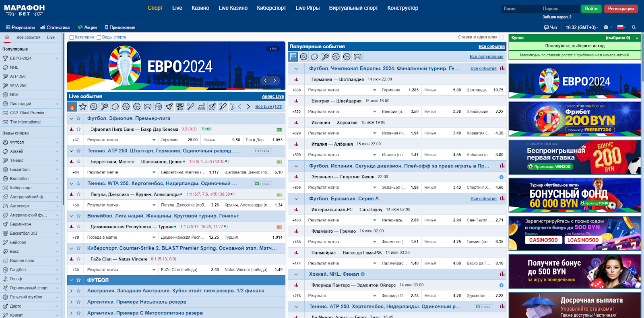Tick the Виды спорта checkbox
The height and width of the screenshot is (318, 644).
[x=99, y=37]
